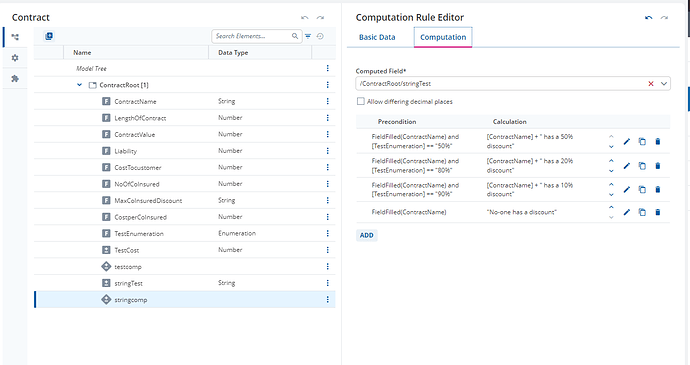690x365 pixels.
Task: Open the gear settings sidebar icon
Action: 15,58
